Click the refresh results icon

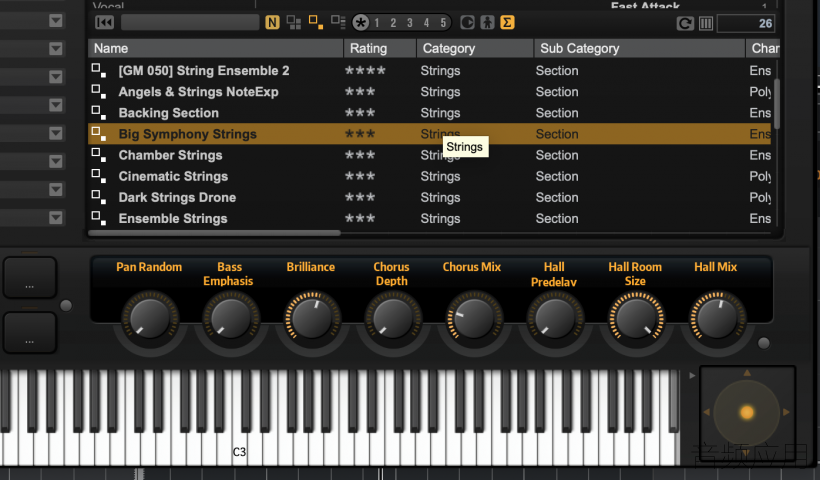[685, 23]
